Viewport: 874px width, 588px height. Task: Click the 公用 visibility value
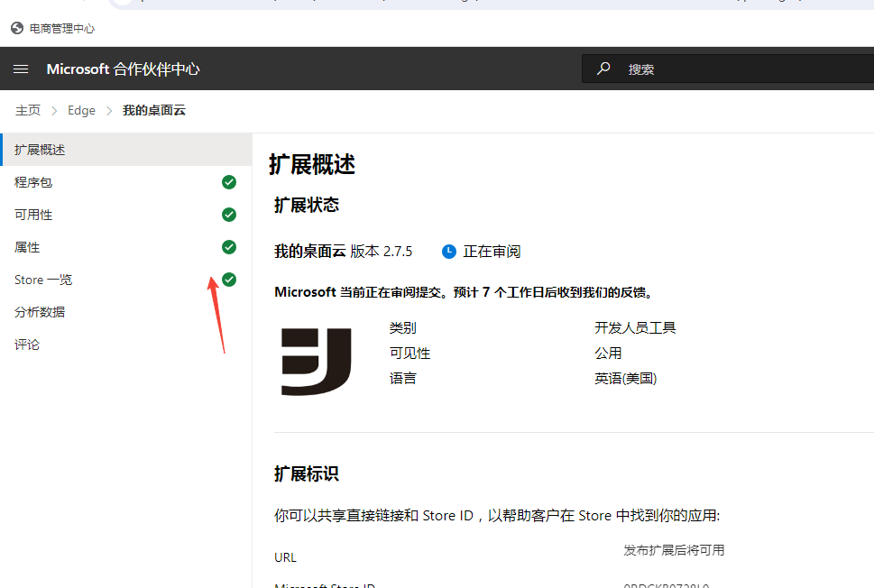pos(608,354)
